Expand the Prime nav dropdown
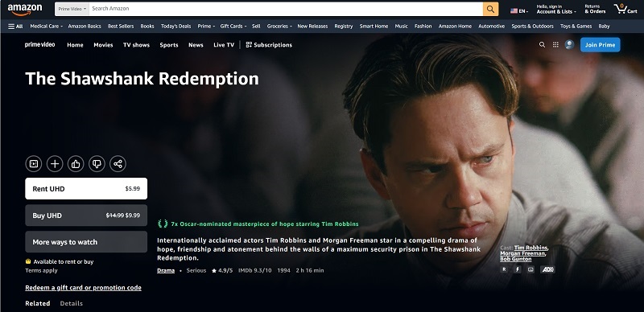644x312 pixels. coord(206,27)
